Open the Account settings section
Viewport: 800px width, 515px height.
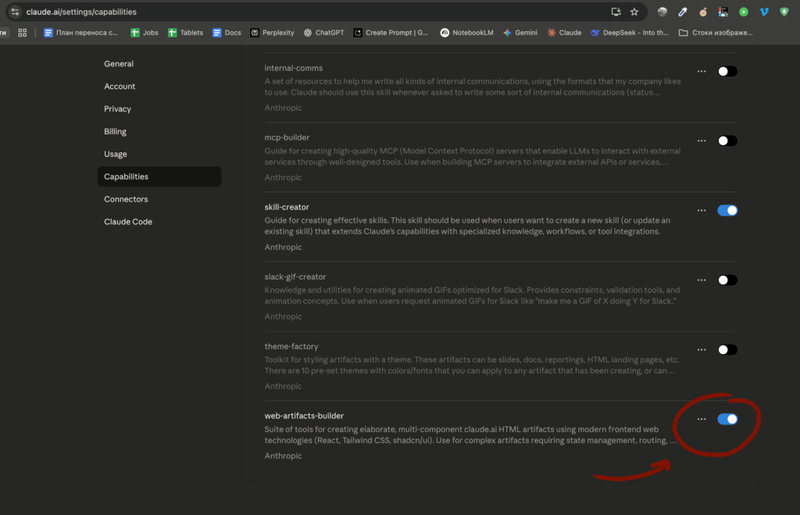click(159, 86)
